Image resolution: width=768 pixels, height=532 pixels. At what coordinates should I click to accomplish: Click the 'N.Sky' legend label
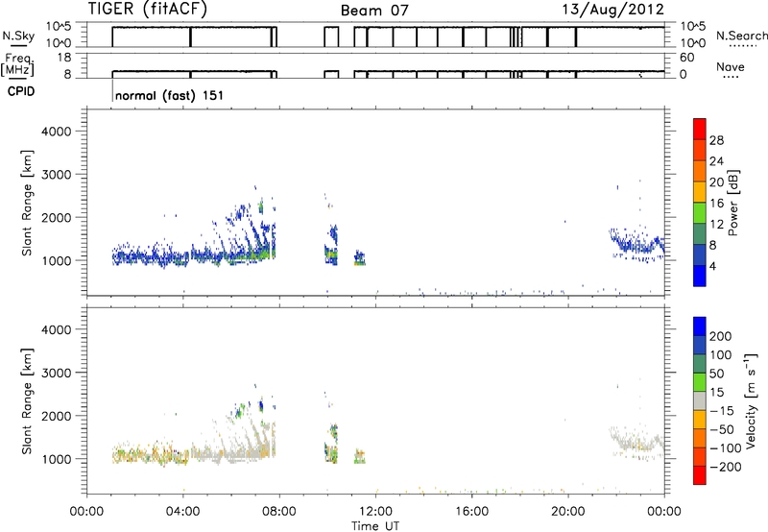18,36
